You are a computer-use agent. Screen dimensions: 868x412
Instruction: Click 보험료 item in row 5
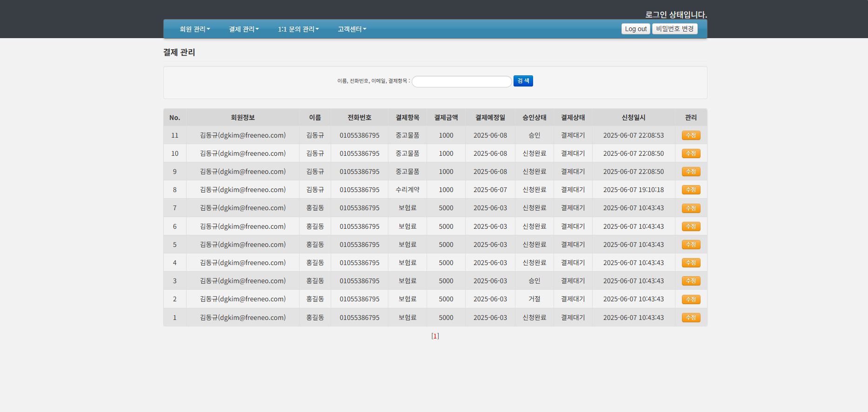407,245
